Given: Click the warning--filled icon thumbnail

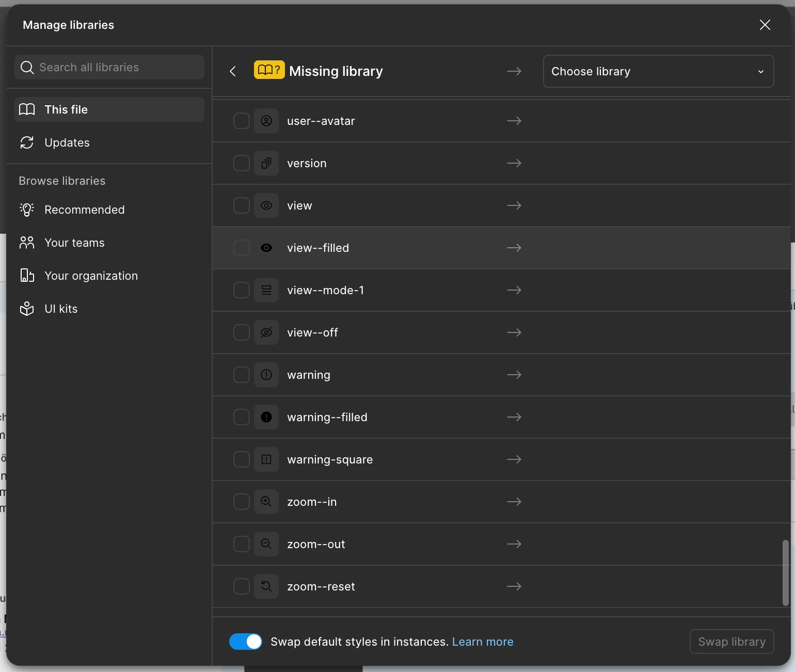Looking at the screenshot, I should (x=266, y=417).
